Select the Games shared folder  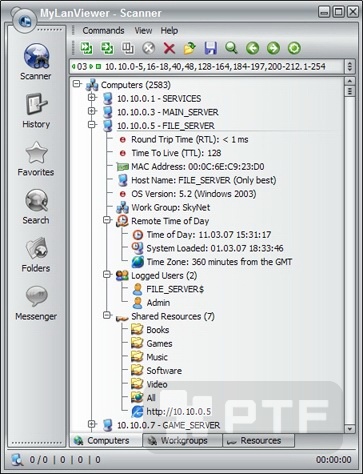(x=159, y=344)
